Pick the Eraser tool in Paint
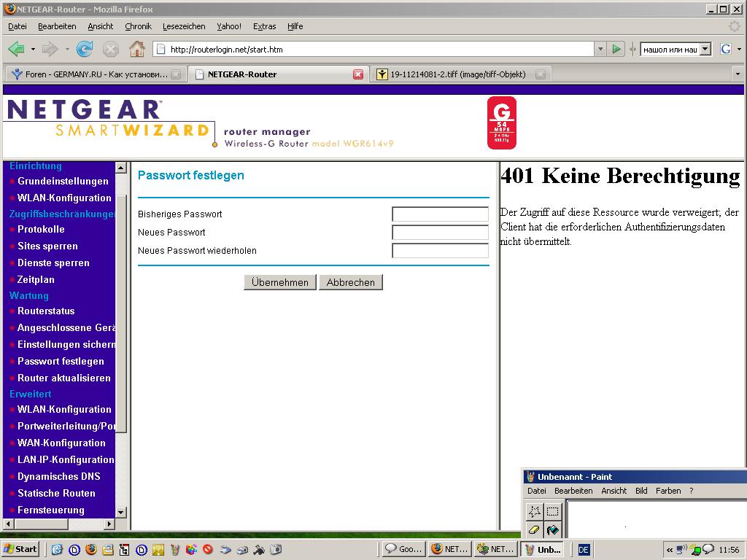 pos(535,529)
